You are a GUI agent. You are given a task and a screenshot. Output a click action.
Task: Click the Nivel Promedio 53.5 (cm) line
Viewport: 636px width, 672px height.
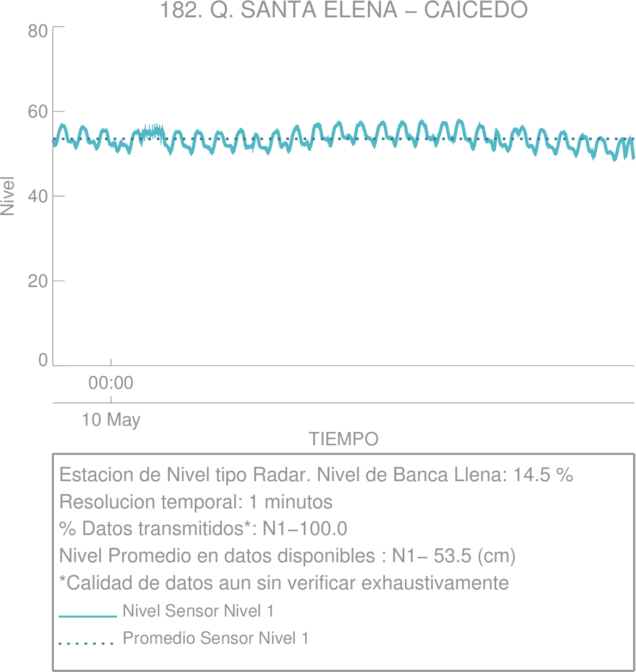(287, 556)
